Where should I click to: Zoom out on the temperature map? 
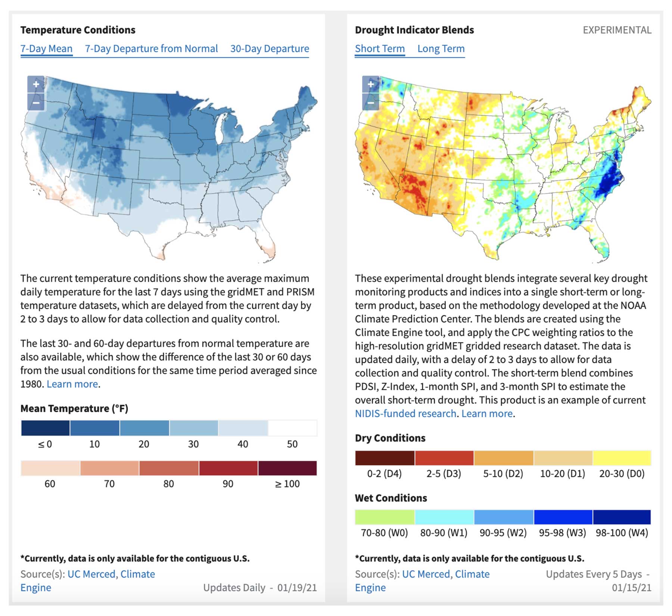coord(36,102)
